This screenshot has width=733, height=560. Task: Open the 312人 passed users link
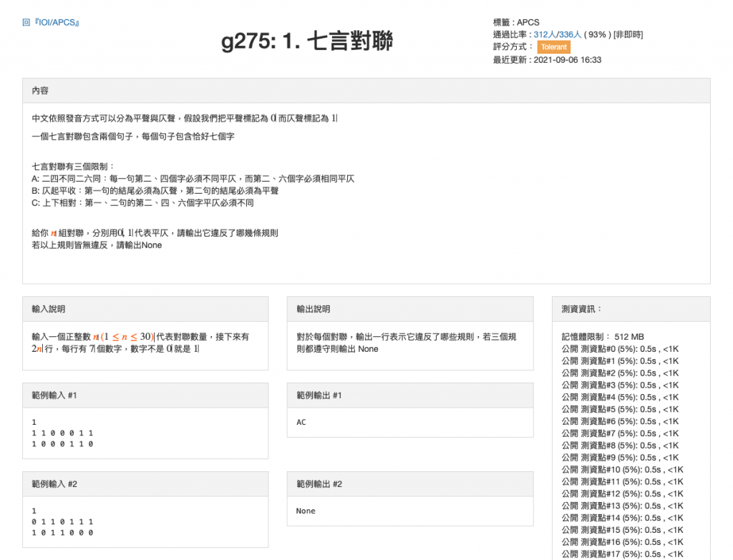tap(544, 34)
